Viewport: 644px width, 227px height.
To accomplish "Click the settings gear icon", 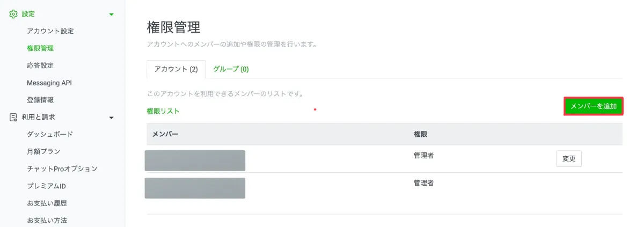I will 13,14.
